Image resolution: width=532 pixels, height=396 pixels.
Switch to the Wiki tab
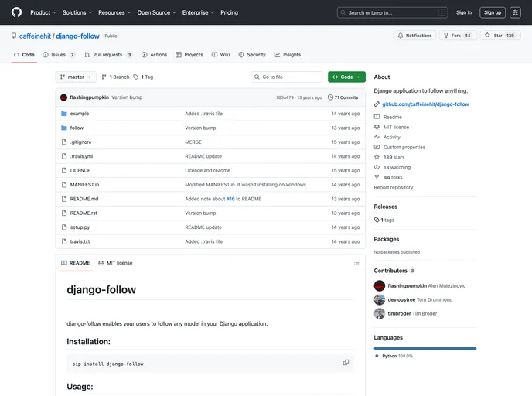(x=221, y=55)
